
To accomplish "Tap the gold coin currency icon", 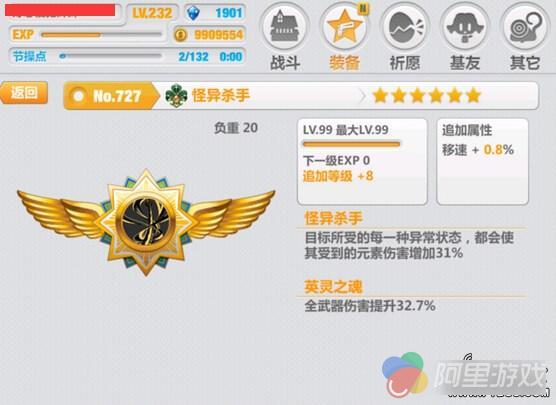I will pyautogui.click(x=180, y=35).
